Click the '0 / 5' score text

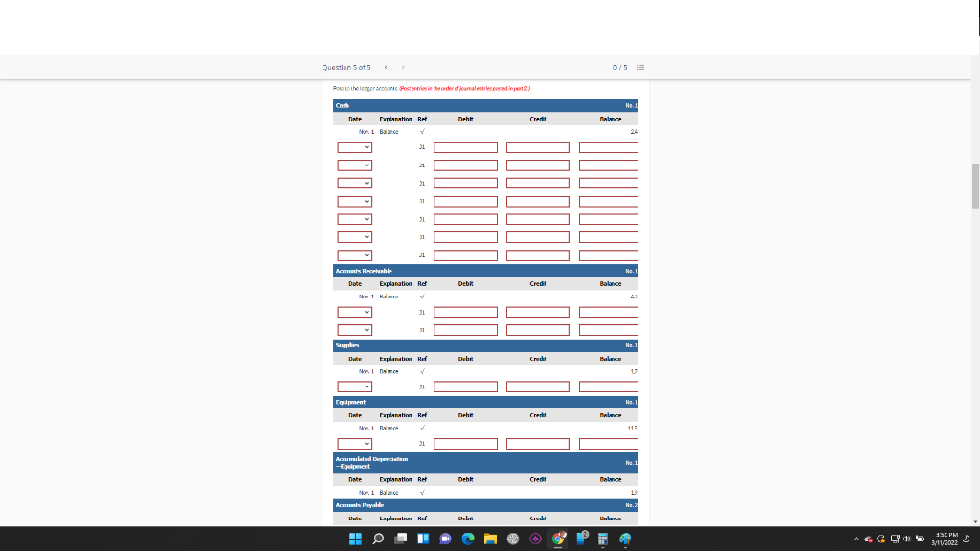pos(620,68)
